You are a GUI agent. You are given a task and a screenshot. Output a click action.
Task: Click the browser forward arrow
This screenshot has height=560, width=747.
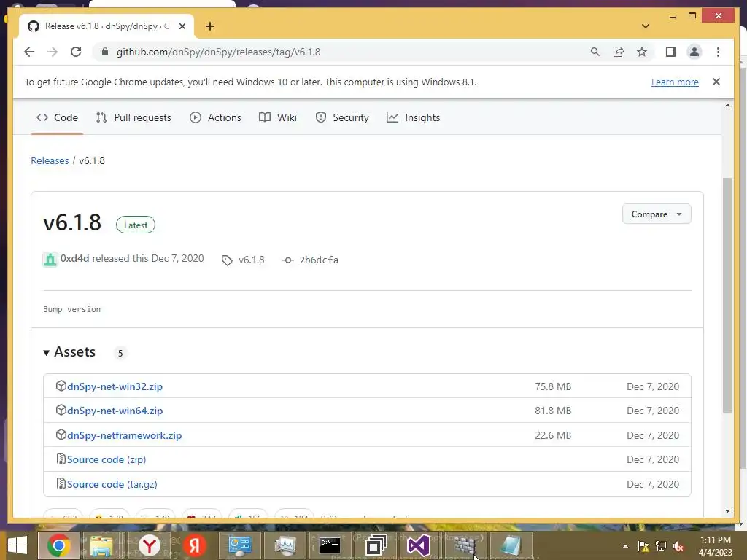(x=53, y=52)
